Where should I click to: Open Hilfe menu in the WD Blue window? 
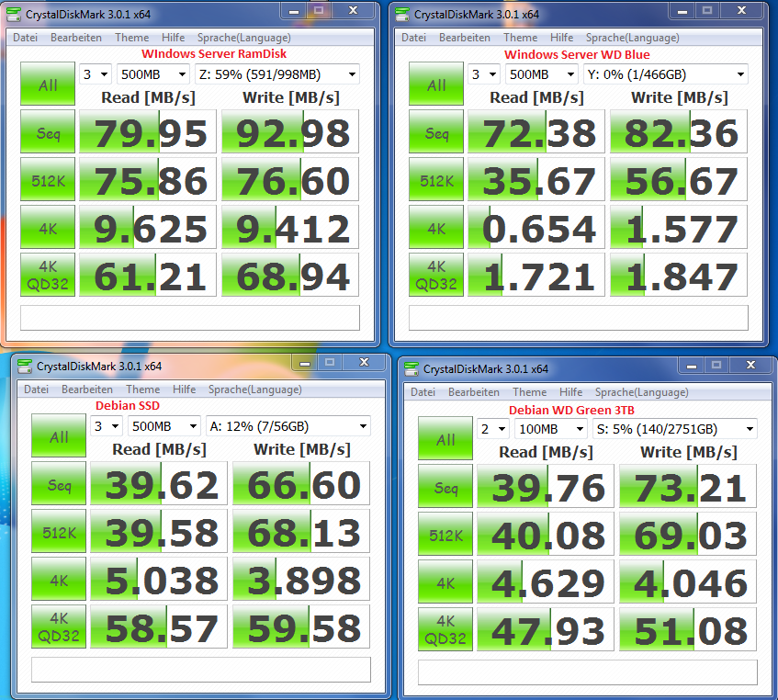coord(561,38)
